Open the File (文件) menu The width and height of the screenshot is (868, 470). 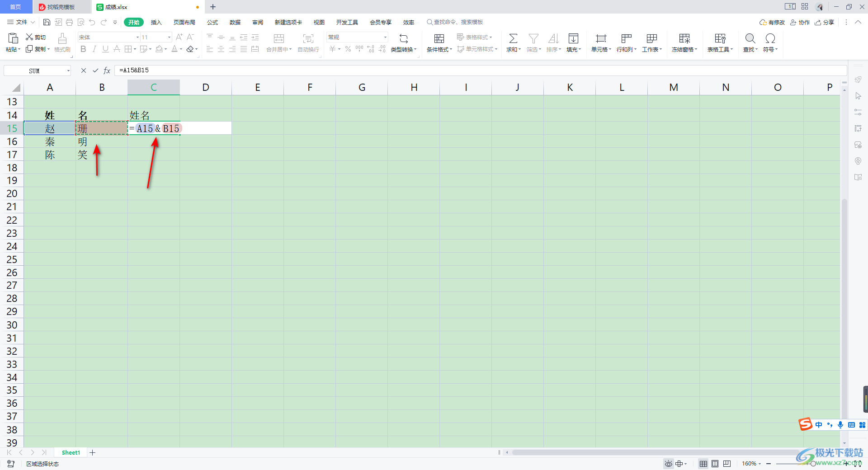pos(21,22)
